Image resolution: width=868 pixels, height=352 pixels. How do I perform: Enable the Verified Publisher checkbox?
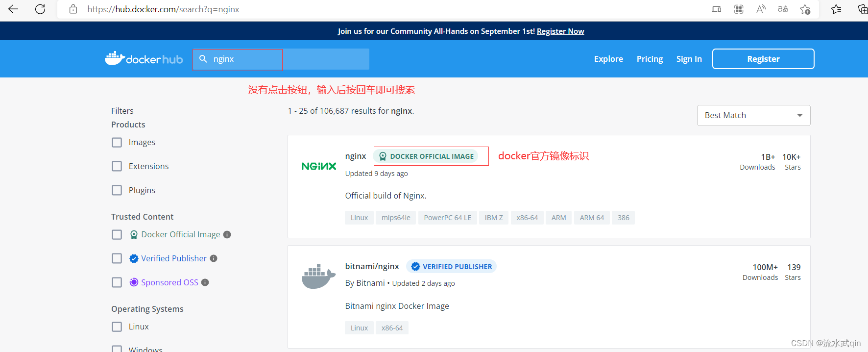tap(117, 258)
